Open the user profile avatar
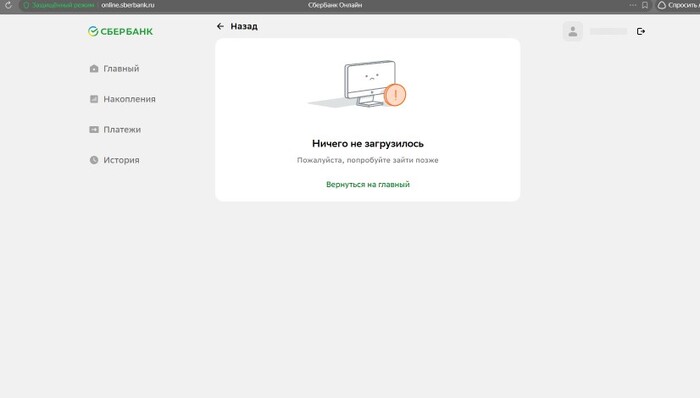Image resolution: width=700 pixels, height=398 pixels. [573, 31]
